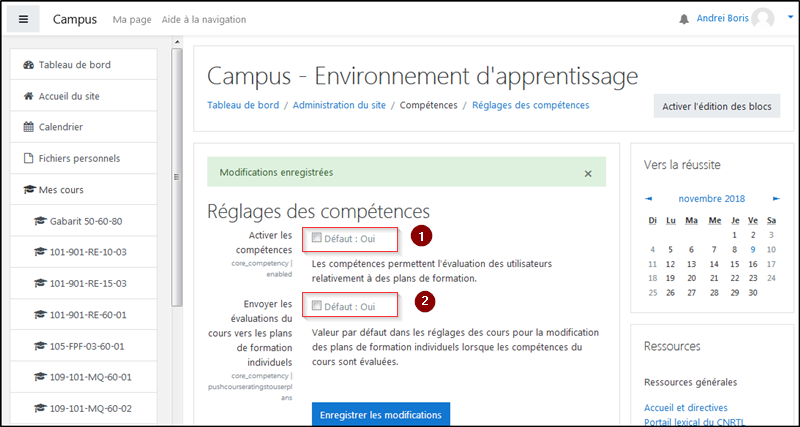The height and width of the screenshot is (427, 800).
Task: Toggle the Activer les compétences checkbox
Action: [x=317, y=238]
